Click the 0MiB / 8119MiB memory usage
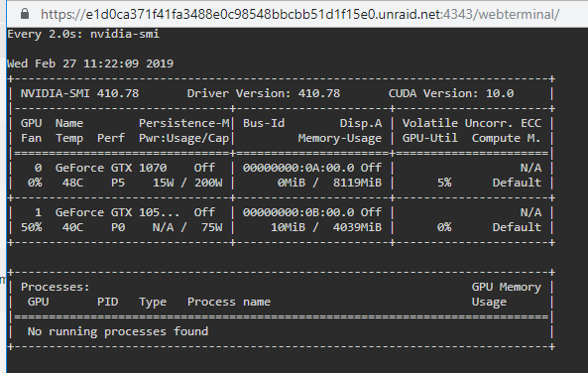 coord(329,183)
